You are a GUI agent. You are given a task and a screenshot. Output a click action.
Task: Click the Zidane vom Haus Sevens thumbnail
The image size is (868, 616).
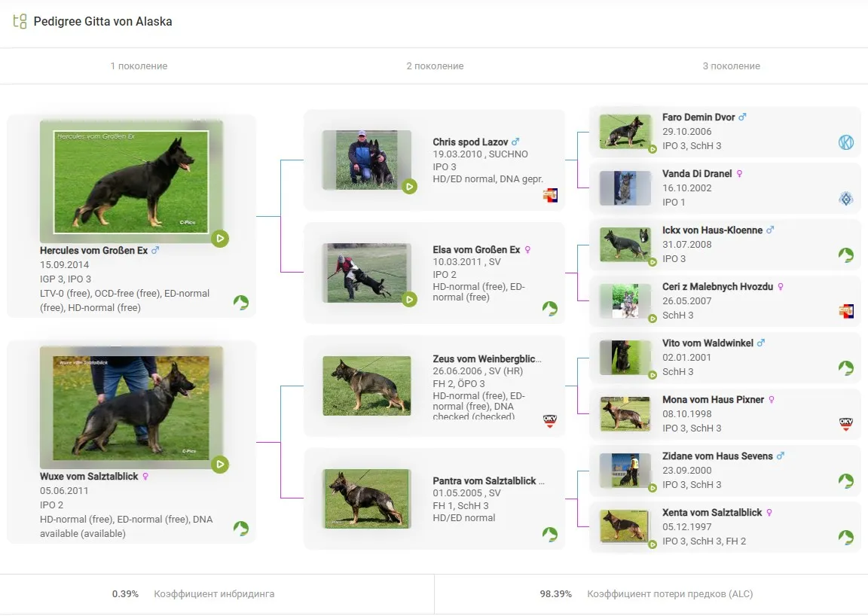(x=625, y=470)
